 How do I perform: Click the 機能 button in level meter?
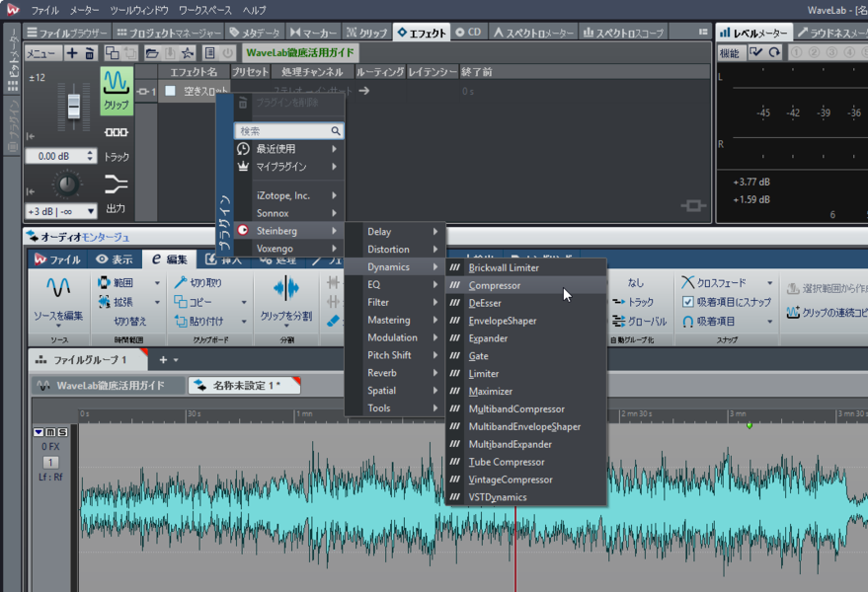click(x=729, y=52)
